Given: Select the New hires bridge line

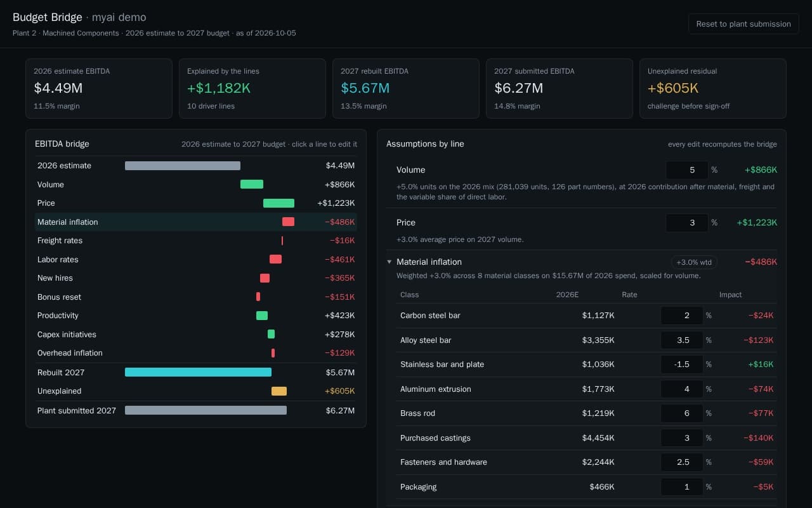Looking at the screenshot, I should (x=196, y=278).
